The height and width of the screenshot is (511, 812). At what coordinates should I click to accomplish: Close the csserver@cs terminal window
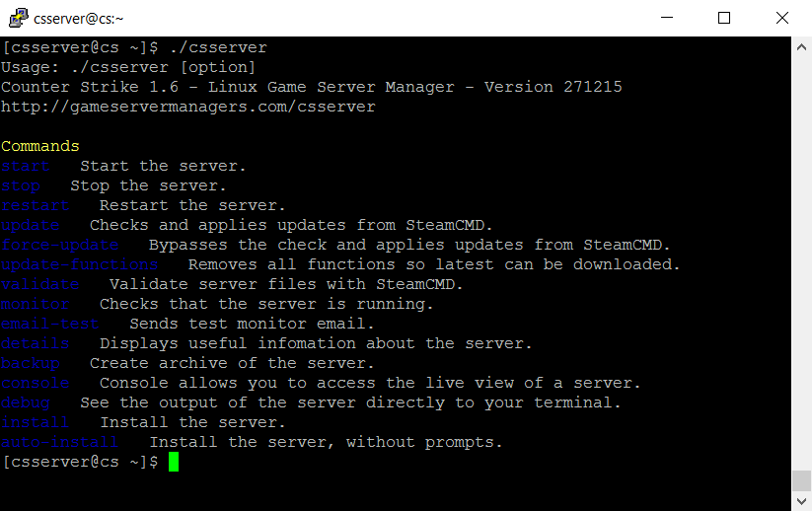pyautogui.click(x=782, y=18)
